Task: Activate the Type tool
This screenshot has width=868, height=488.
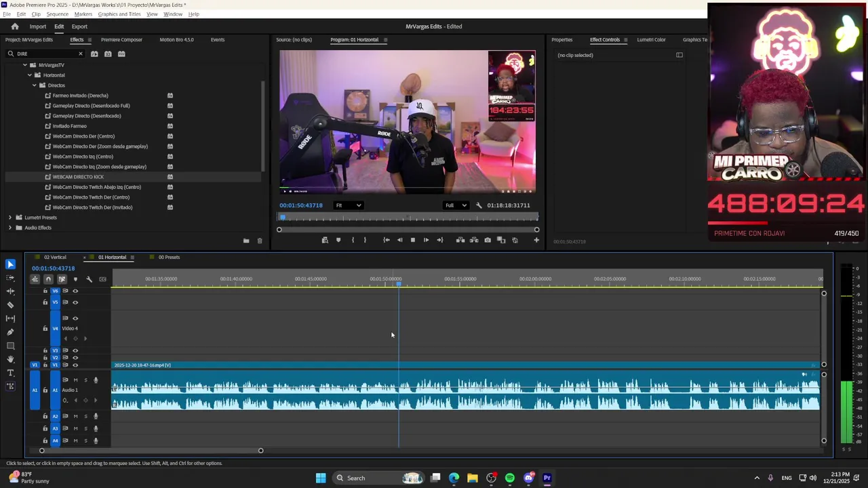Action: [x=10, y=373]
